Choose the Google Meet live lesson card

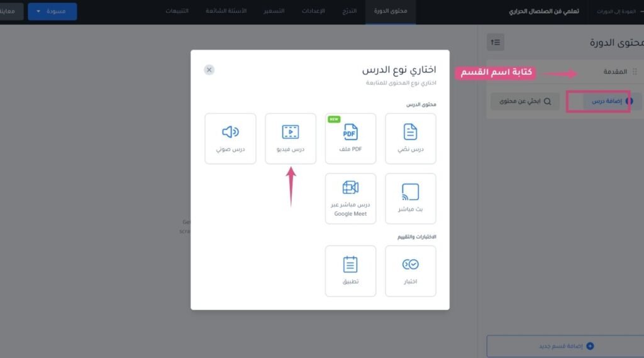point(350,199)
